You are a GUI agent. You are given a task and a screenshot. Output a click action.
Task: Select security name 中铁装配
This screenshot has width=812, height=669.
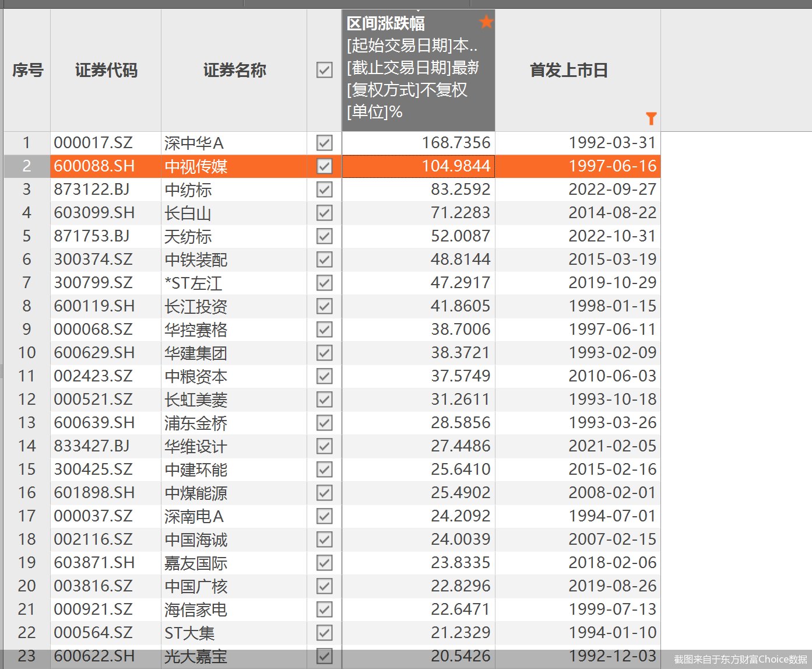click(x=196, y=260)
